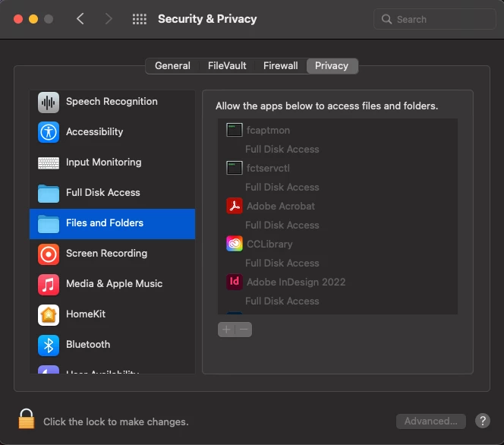Click the plus add app button
Viewport: 504px width, 445px height.
tap(226, 330)
